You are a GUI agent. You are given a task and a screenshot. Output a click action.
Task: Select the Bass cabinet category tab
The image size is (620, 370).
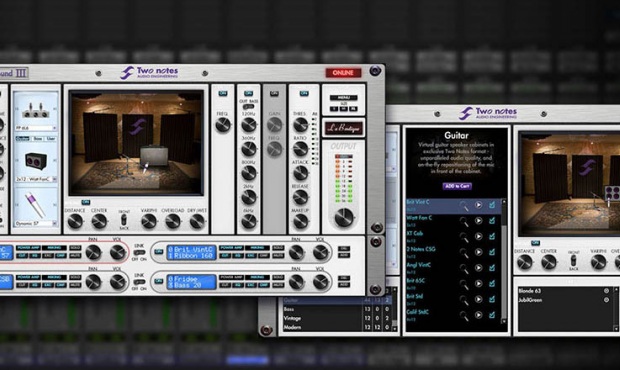(38, 139)
